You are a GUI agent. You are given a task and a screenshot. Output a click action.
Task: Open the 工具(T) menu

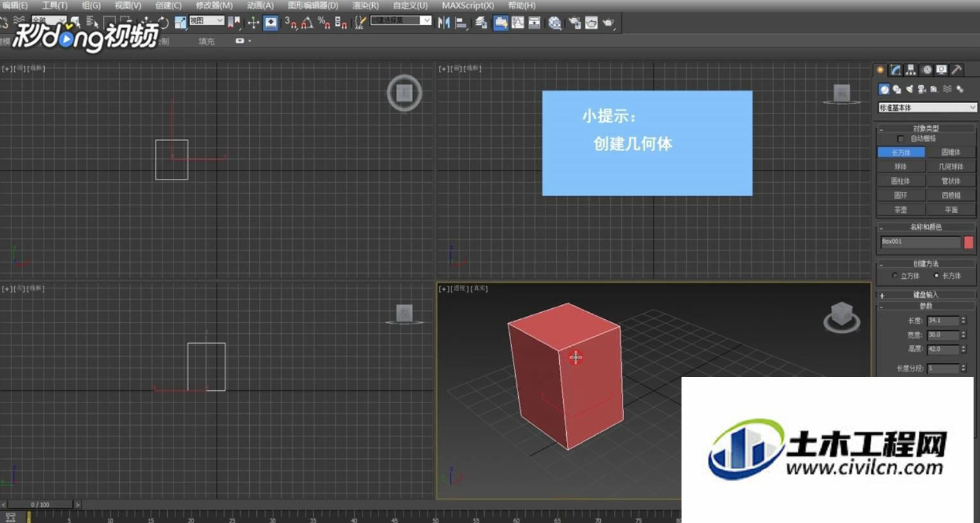54,5
